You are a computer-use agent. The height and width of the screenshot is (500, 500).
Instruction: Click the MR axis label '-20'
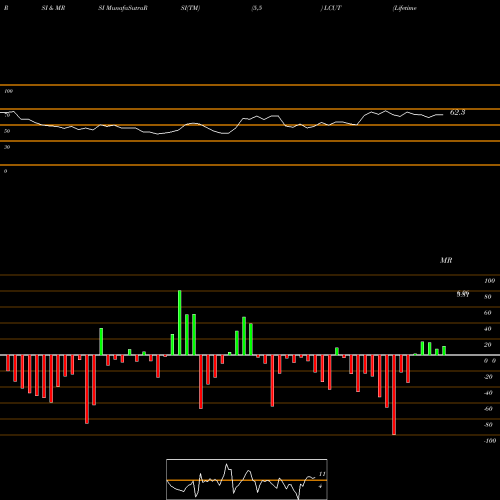click(488, 377)
